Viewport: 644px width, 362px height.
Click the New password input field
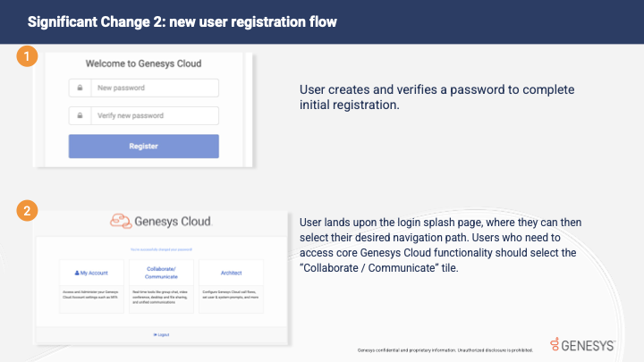(155, 88)
